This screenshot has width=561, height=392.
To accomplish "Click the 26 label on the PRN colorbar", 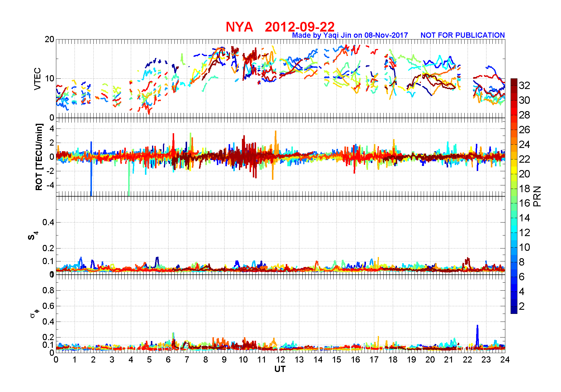I will click(524, 130).
